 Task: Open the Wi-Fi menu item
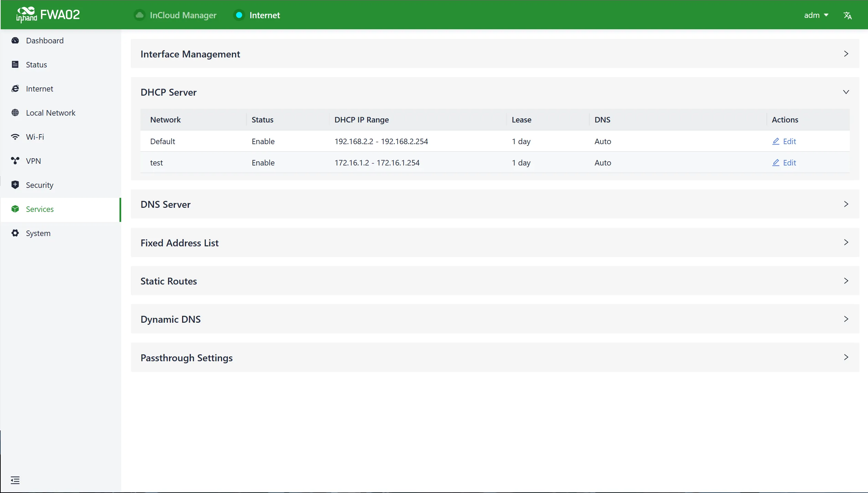(61, 137)
